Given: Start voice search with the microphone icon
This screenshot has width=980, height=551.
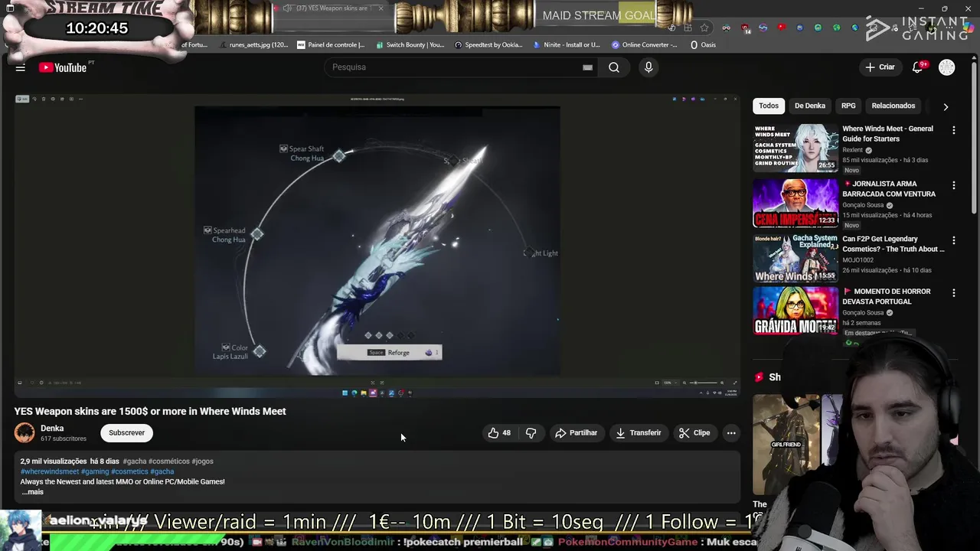Looking at the screenshot, I should point(648,67).
